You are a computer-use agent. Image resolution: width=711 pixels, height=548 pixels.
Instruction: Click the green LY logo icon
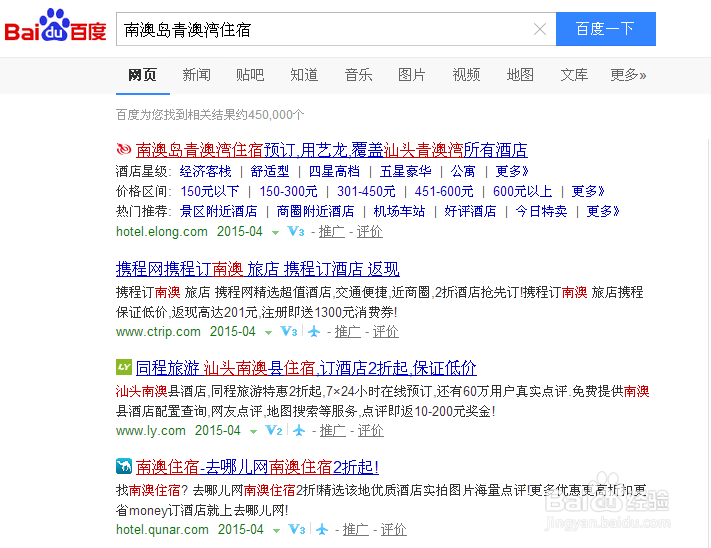pos(124,367)
